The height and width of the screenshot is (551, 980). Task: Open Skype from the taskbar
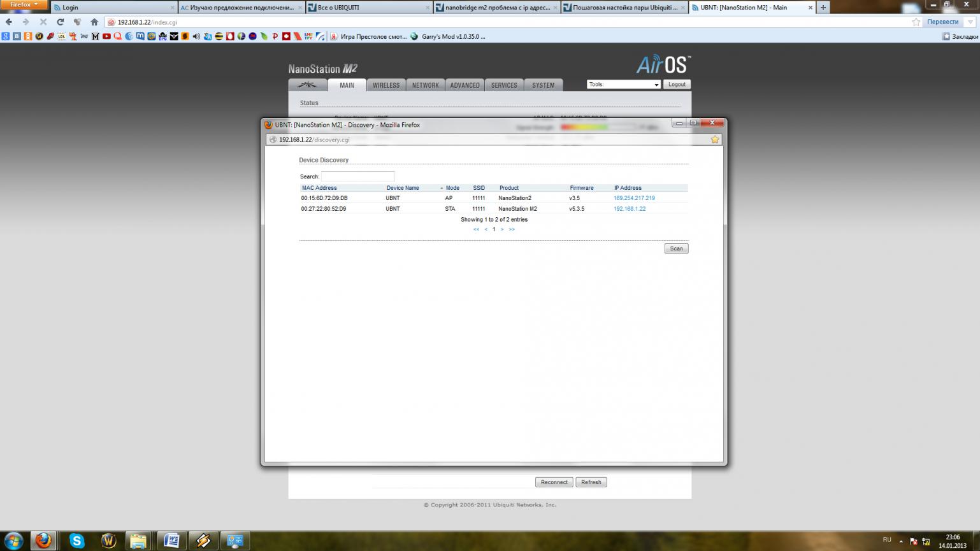coord(77,541)
